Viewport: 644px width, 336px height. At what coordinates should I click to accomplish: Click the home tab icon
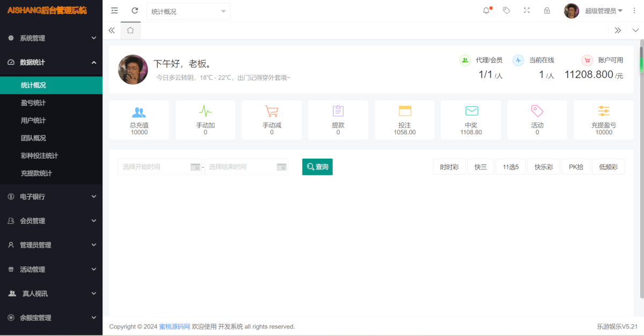130,31
